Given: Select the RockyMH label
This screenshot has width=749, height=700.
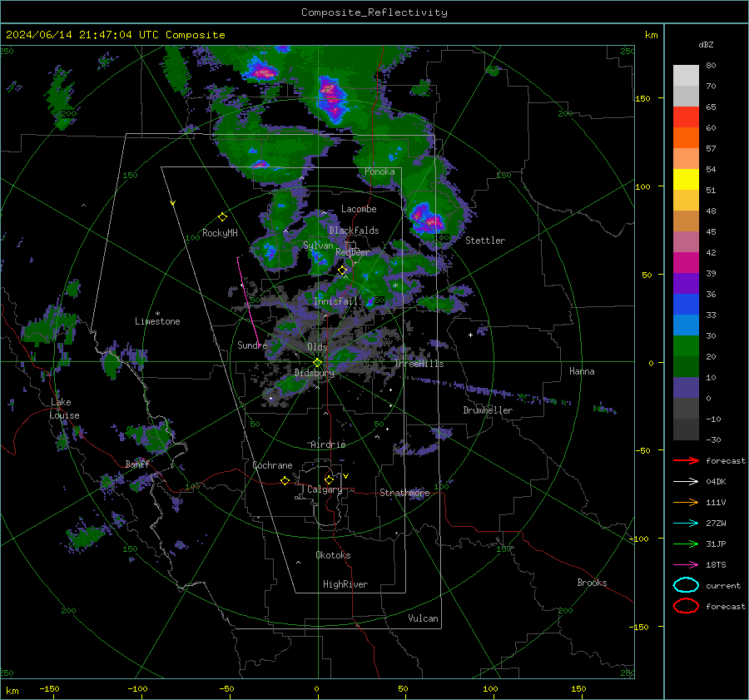Looking at the screenshot, I should click(x=220, y=233).
